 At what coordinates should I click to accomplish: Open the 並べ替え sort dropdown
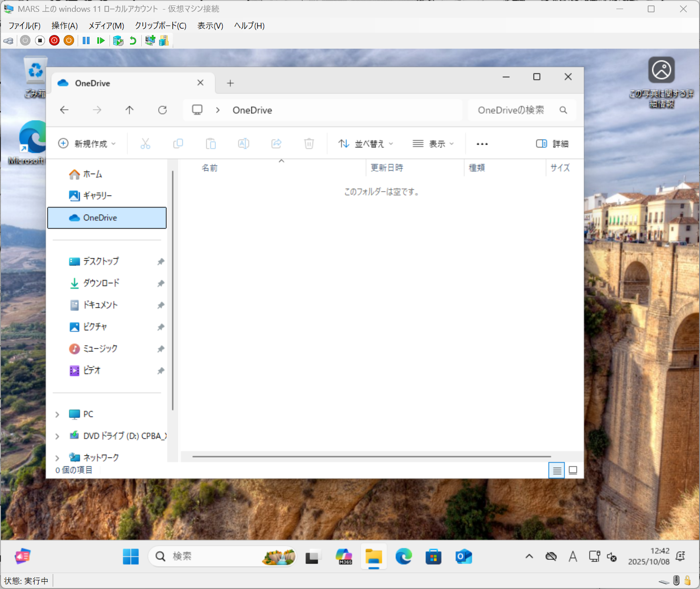point(365,144)
